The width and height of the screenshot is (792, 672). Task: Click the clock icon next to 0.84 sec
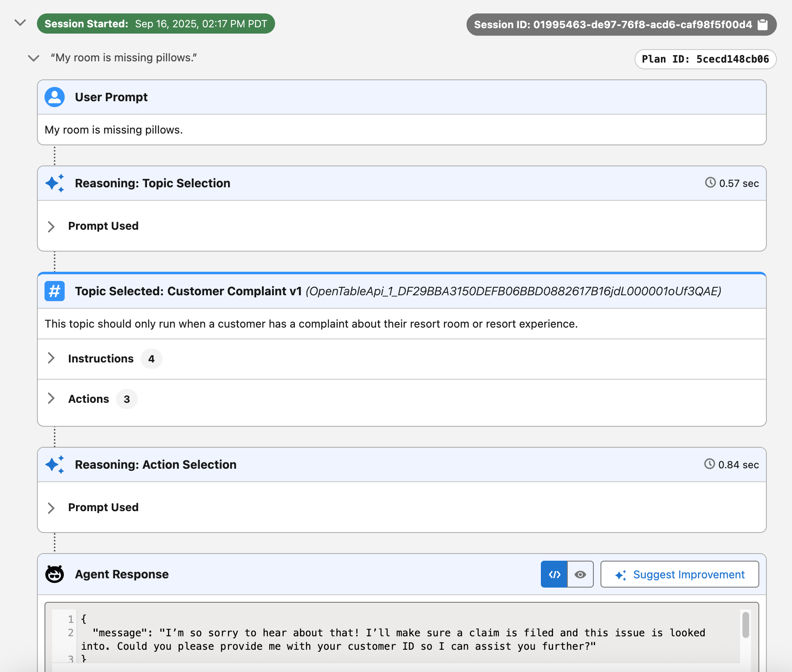pyautogui.click(x=709, y=464)
